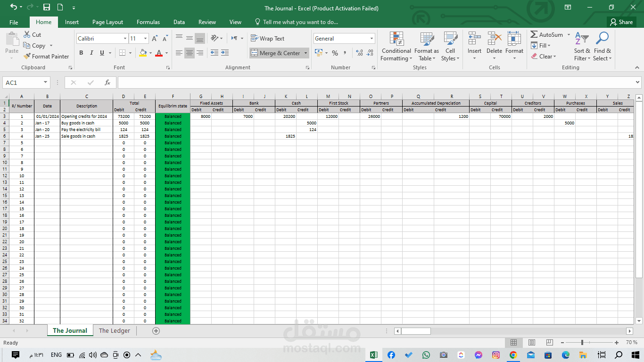Apply Percent Style format
This screenshot has width=644, height=362.
tap(335, 53)
